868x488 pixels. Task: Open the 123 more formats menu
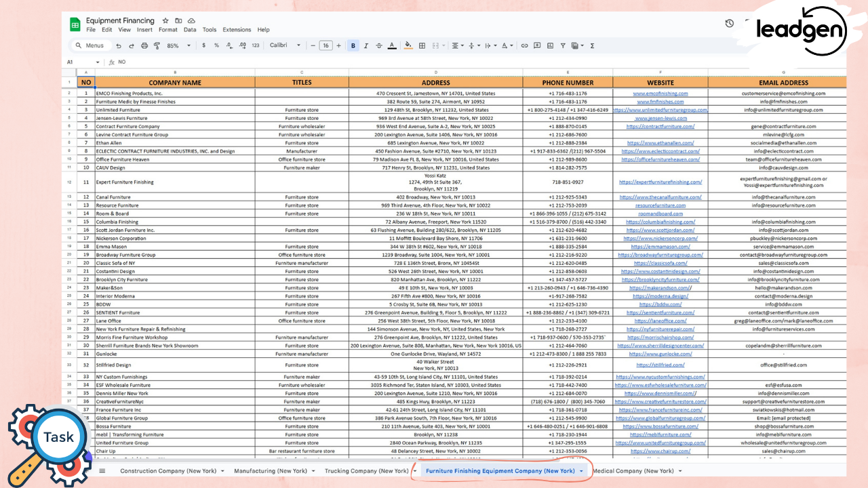click(255, 46)
